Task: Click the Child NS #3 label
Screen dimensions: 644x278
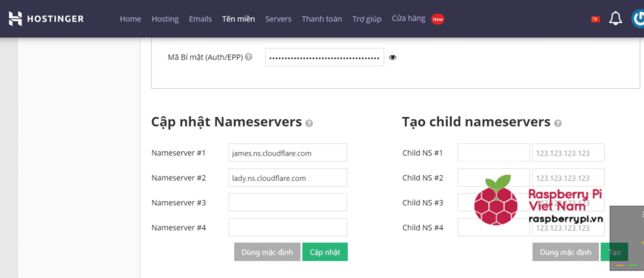Action: point(423,202)
